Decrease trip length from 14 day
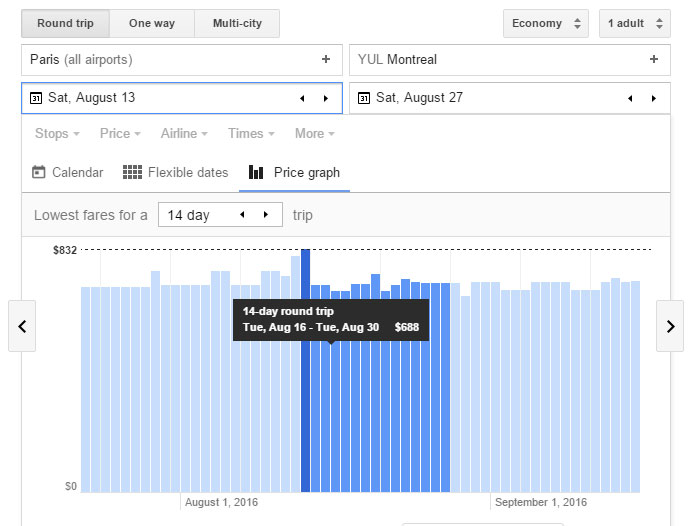Screen dimensions: 696x526 (242, 215)
